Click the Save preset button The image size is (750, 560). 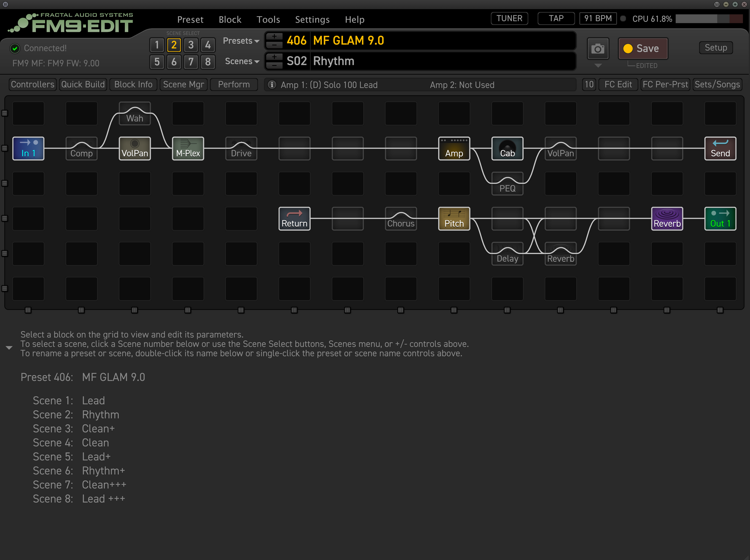[643, 49]
